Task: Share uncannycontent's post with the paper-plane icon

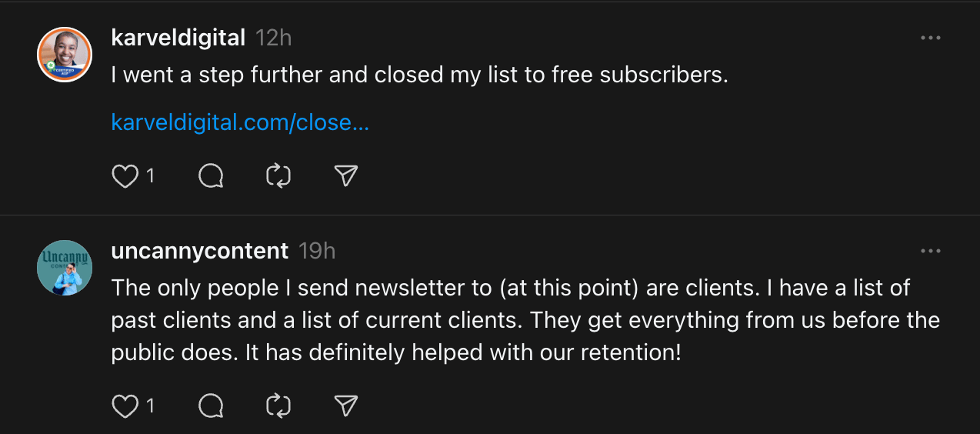Action: point(346,406)
